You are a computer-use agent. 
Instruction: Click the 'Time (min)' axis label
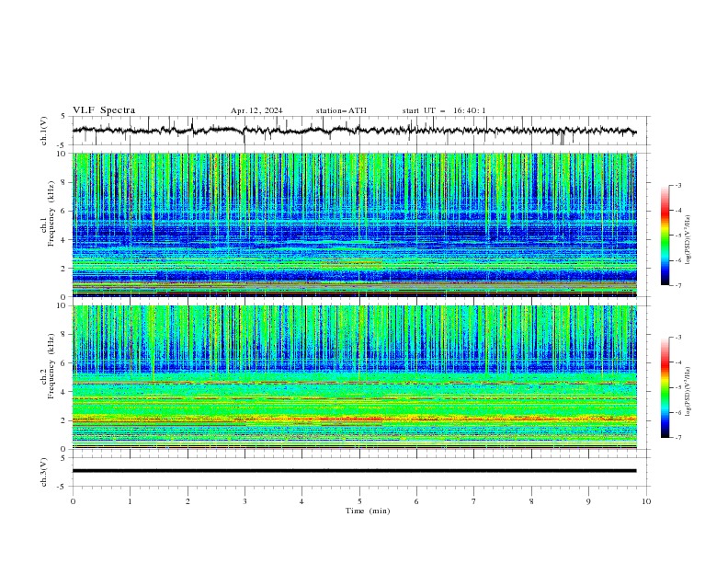click(368, 511)
